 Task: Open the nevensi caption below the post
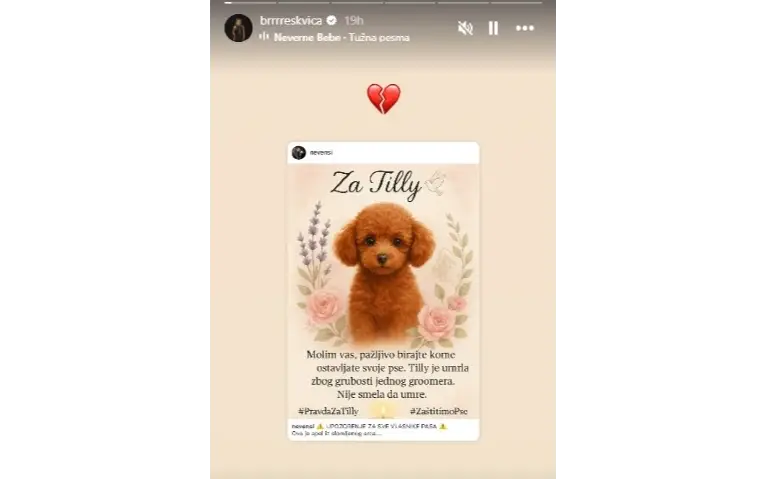point(384,430)
